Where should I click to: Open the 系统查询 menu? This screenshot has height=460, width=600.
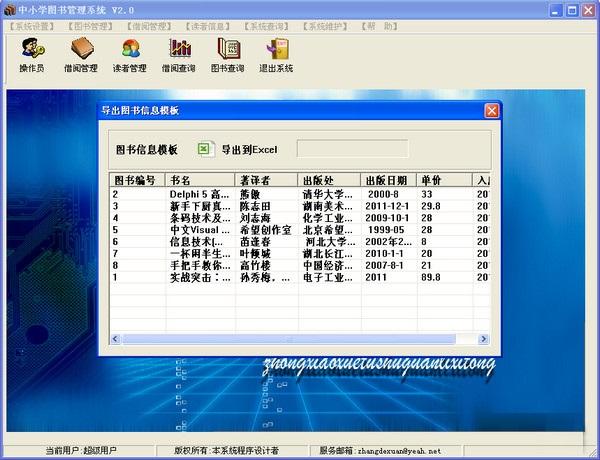click(266, 26)
